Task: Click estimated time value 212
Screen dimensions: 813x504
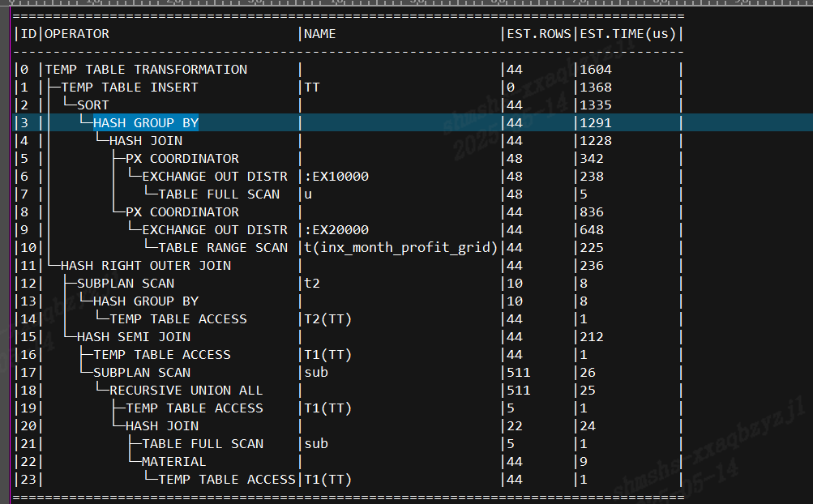Action: pos(592,336)
